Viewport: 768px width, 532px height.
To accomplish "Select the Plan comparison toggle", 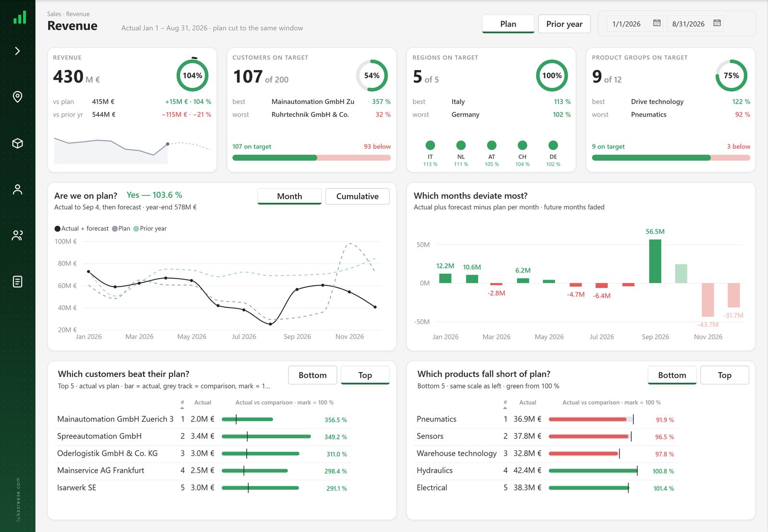I will point(508,24).
